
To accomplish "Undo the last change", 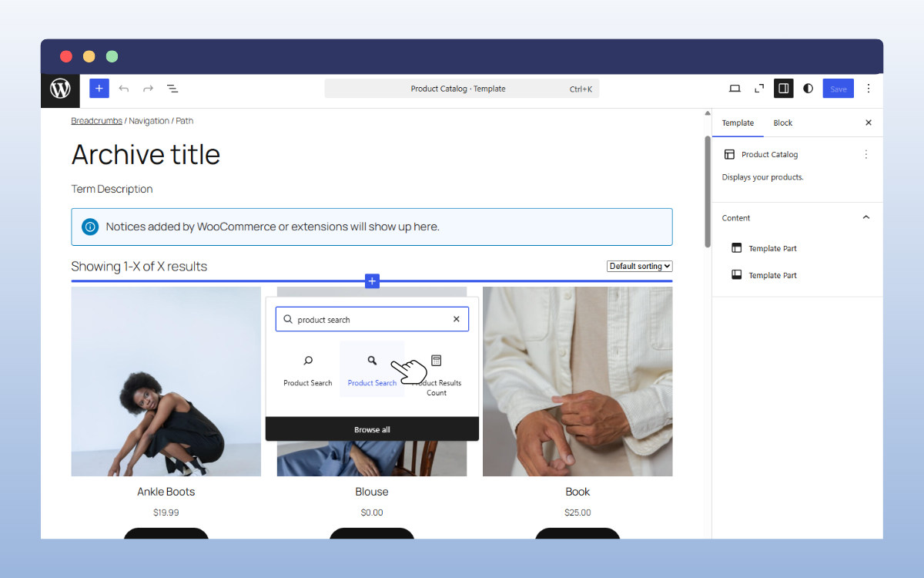I will [x=123, y=89].
